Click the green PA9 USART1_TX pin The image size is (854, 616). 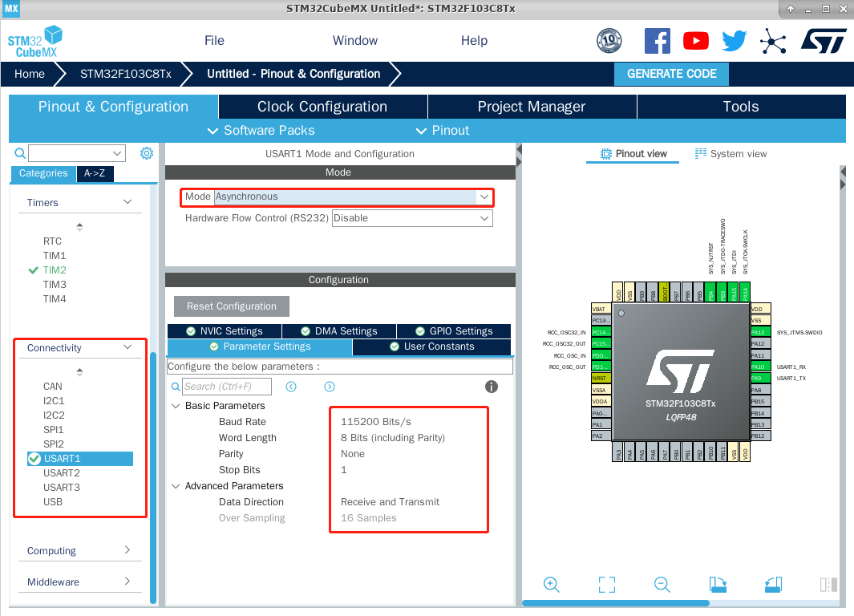(x=760, y=378)
